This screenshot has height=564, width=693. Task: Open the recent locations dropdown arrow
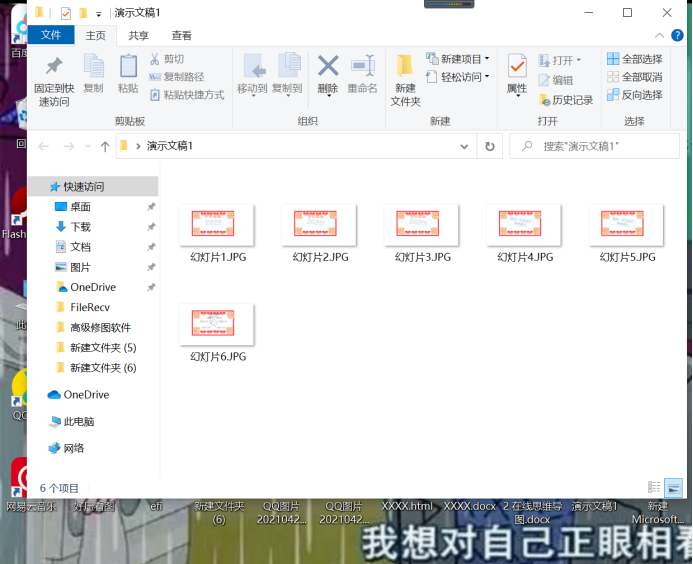tap(88, 146)
